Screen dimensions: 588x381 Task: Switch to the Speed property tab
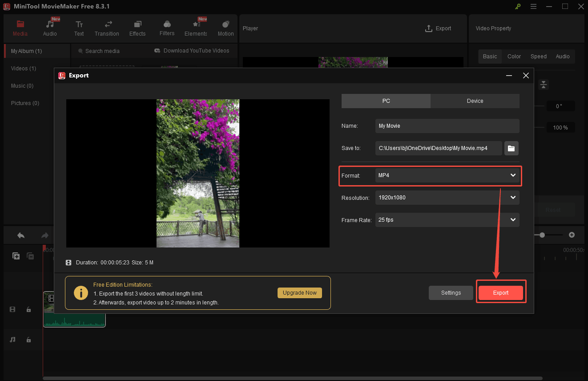[538, 57]
